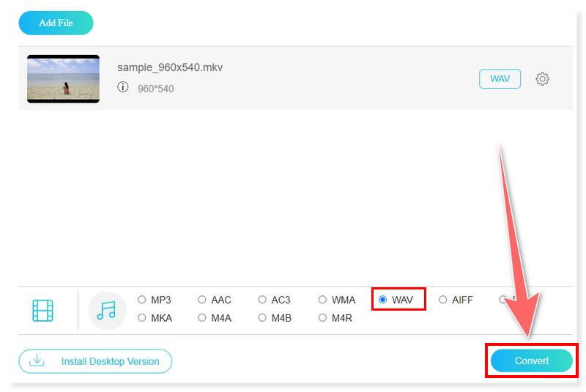This screenshot has height=392, width=586.
Task: Start conversion with the Convert button
Action: (532, 360)
